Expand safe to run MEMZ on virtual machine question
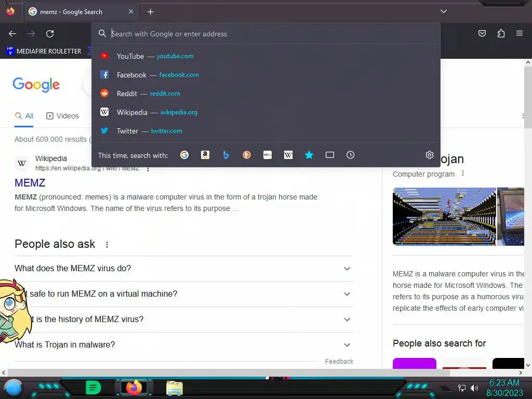This screenshot has width=532, height=399. (x=184, y=294)
